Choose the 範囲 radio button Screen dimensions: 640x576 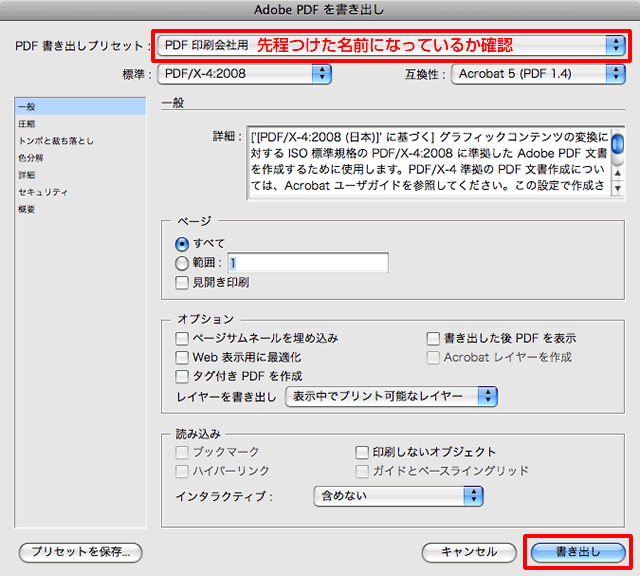182,263
